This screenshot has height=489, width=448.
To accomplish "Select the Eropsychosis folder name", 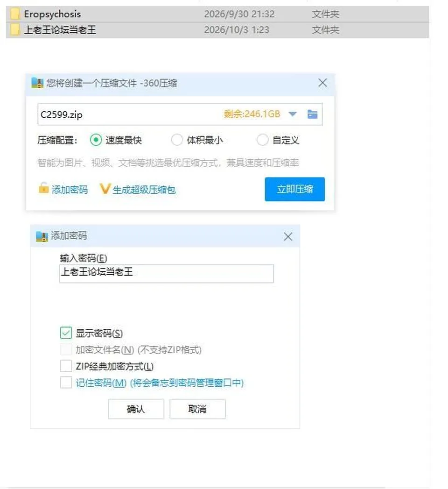I will click(x=52, y=14).
